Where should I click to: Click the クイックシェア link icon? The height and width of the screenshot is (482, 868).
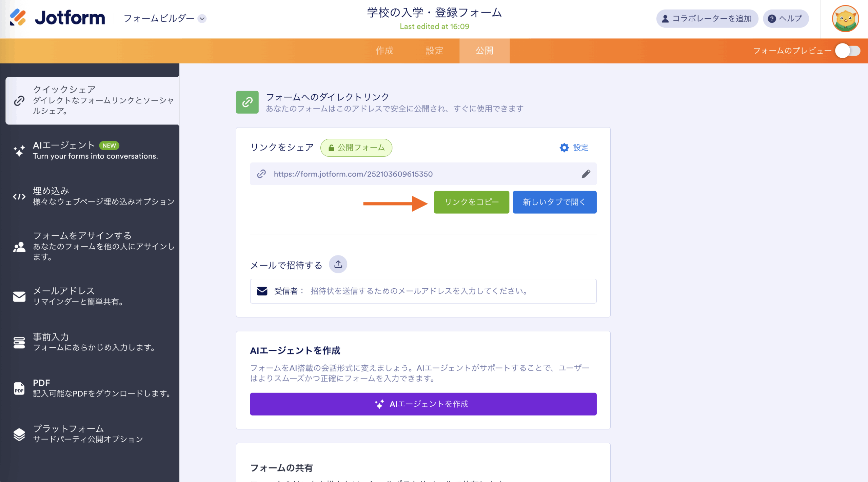pos(19,100)
